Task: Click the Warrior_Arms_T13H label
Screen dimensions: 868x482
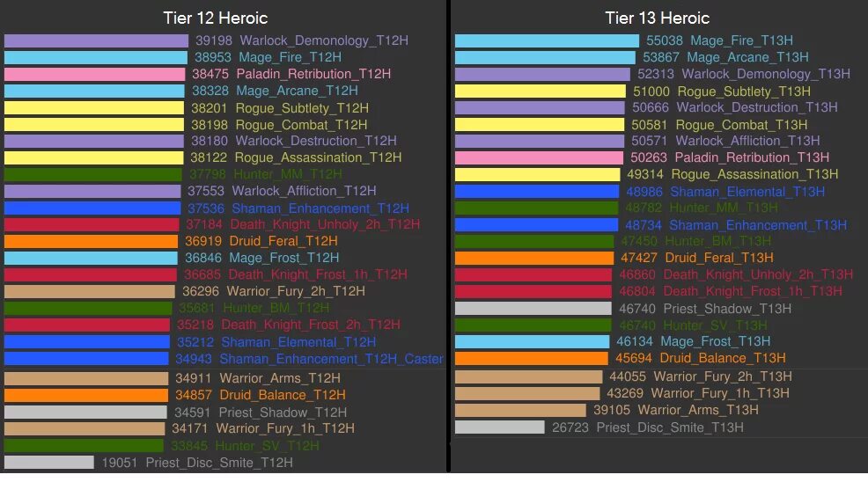Action: pyautogui.click(x=698, y=410)
